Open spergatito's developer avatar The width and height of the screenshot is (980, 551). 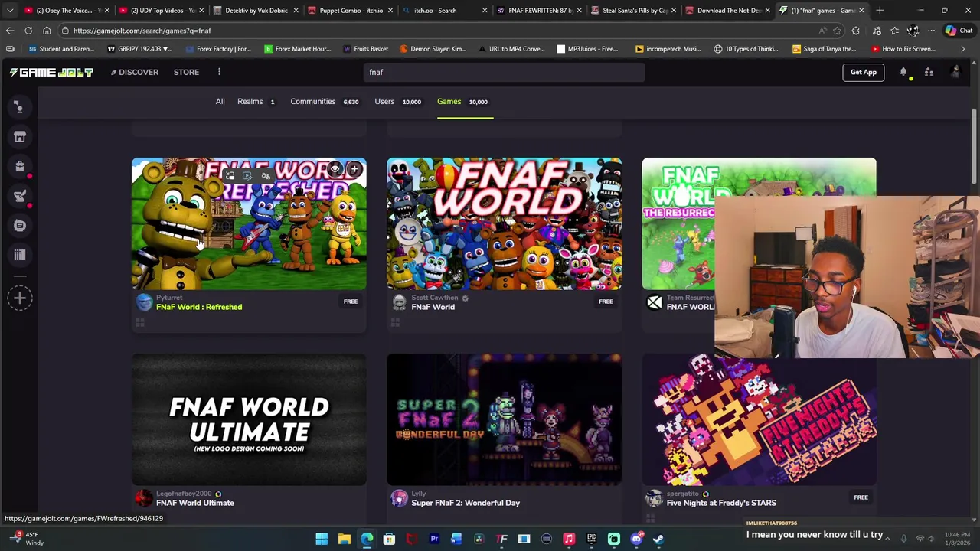654,498
